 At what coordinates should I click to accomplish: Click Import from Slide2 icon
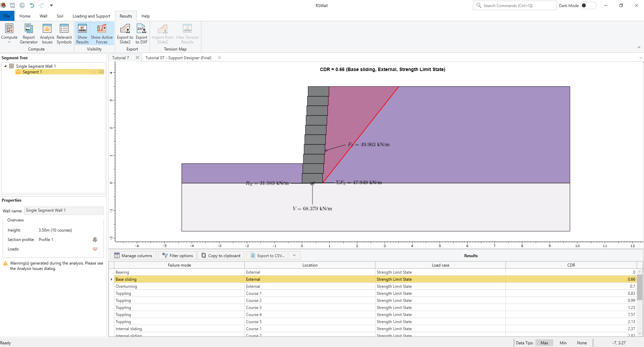163,29
